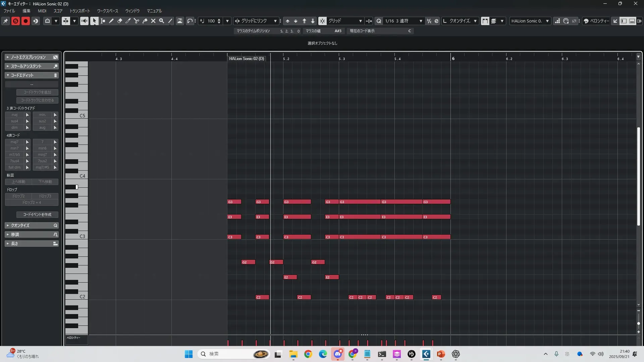Screen dimensions: 644x362
Task: Open the MIDI menu
Action: pyautogui.click(x=42, y=11)
